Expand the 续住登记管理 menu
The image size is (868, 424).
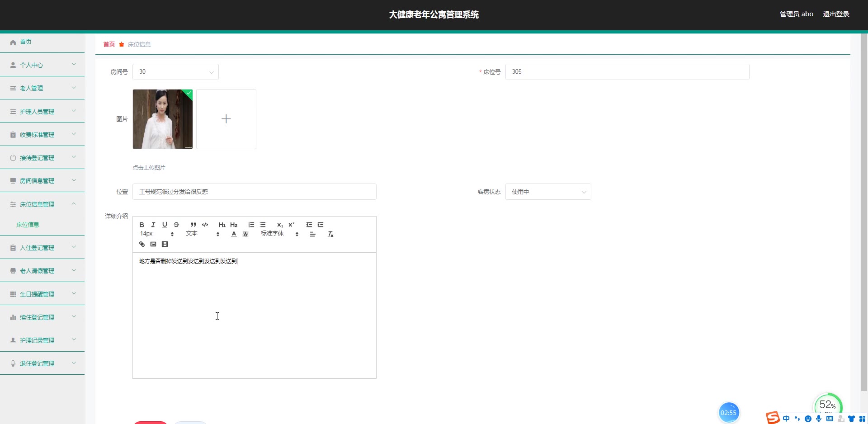[x=42, y=317]
